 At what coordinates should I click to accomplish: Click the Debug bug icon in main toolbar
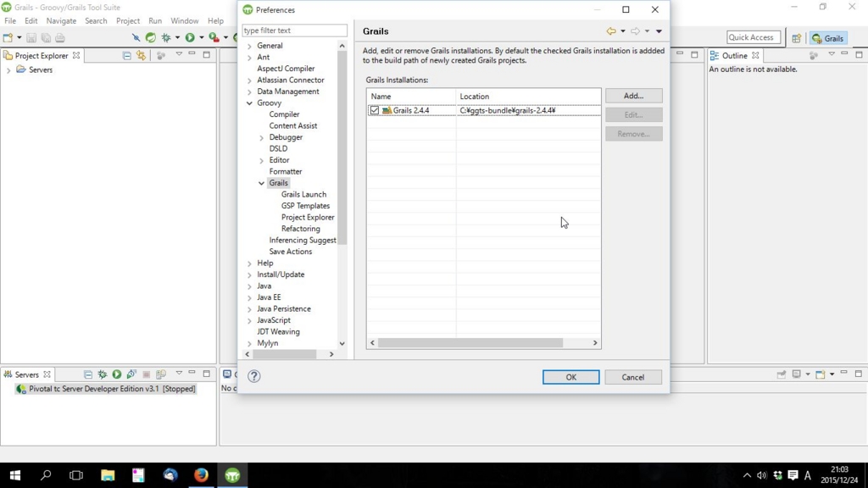tap(166, 37)
